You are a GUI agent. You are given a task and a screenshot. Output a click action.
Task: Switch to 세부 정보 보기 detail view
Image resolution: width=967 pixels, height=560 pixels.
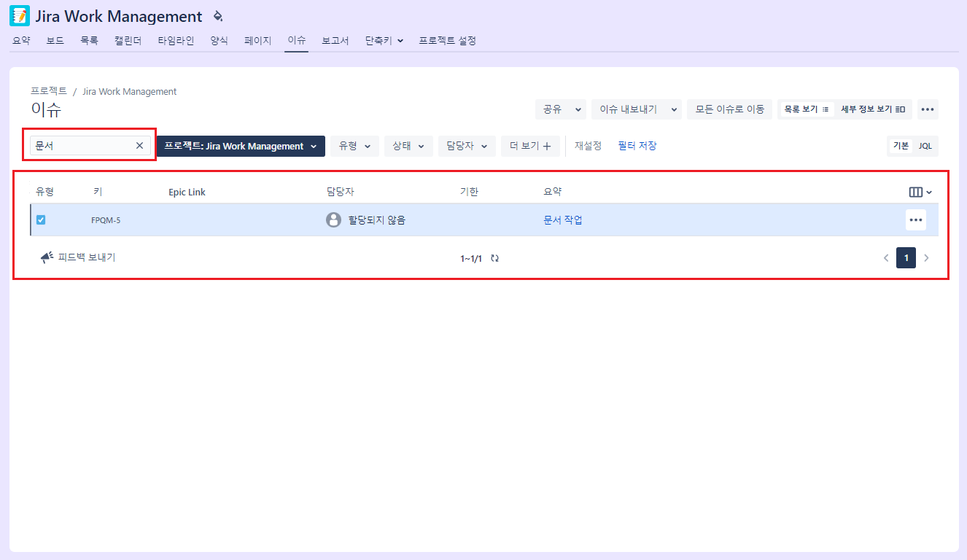tap(873, 109)
